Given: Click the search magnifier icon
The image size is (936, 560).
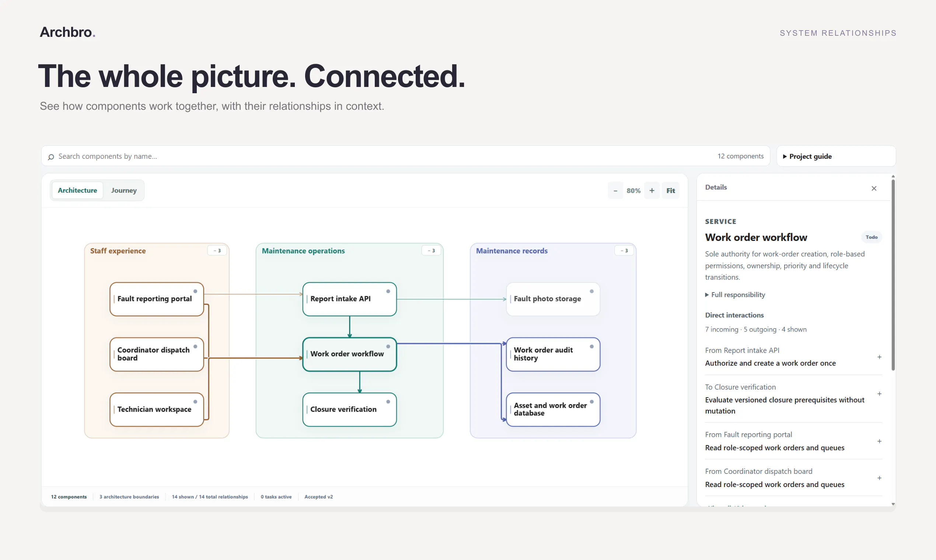Looking at the screenshot, I should (x=51, y=157).
